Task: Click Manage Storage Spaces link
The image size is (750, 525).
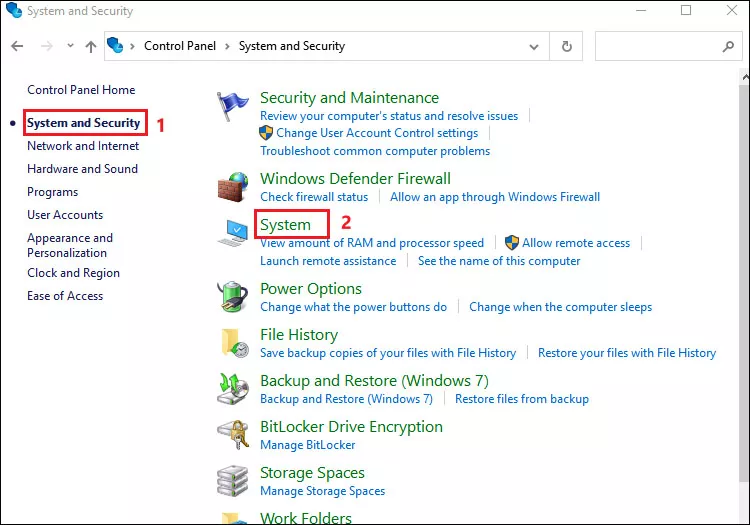Action: coord(322,491)
